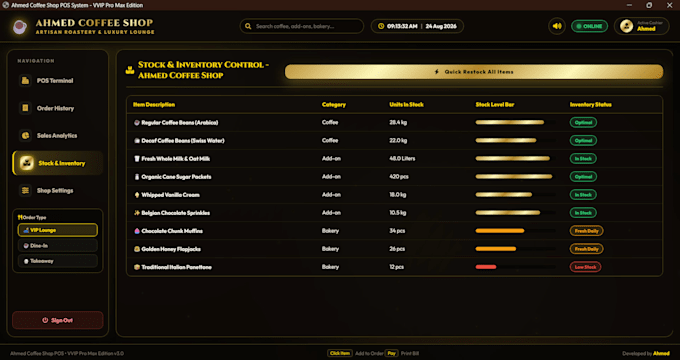Click Fresh Daily badge for Chocolate Chunk Muffins
Image resolution: width=680 pixels, height=360 pixels.
(x=586, y=231)
